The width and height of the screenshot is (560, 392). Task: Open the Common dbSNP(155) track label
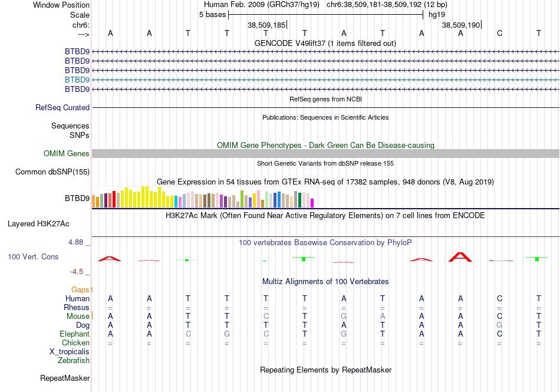point(52,172)
